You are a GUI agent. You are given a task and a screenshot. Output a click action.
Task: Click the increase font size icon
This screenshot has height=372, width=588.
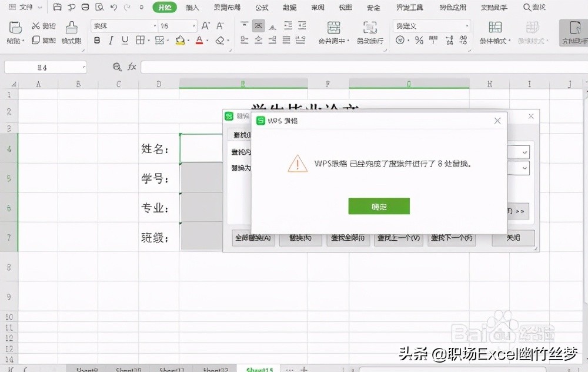(x=206, y=26)
